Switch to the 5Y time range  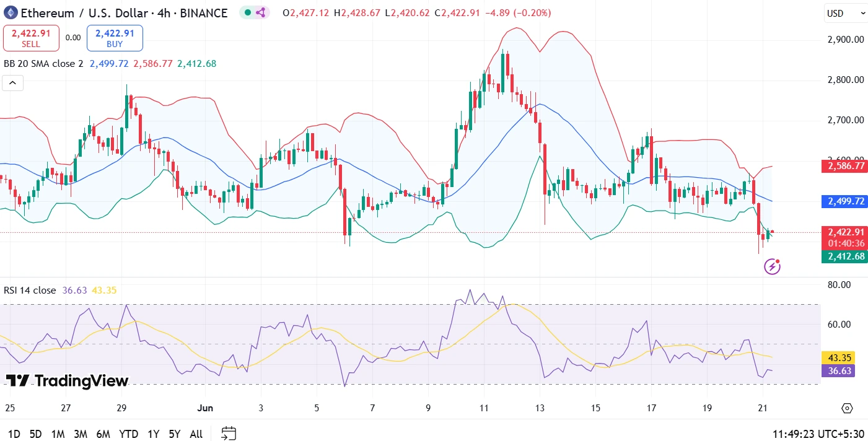click(174, 434)
